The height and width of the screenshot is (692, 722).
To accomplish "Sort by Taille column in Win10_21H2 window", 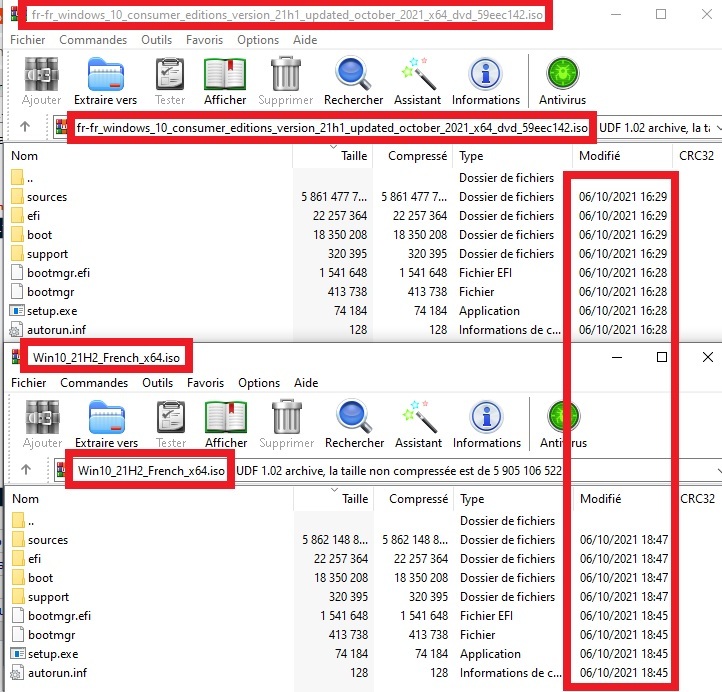I will coord(333,499).
